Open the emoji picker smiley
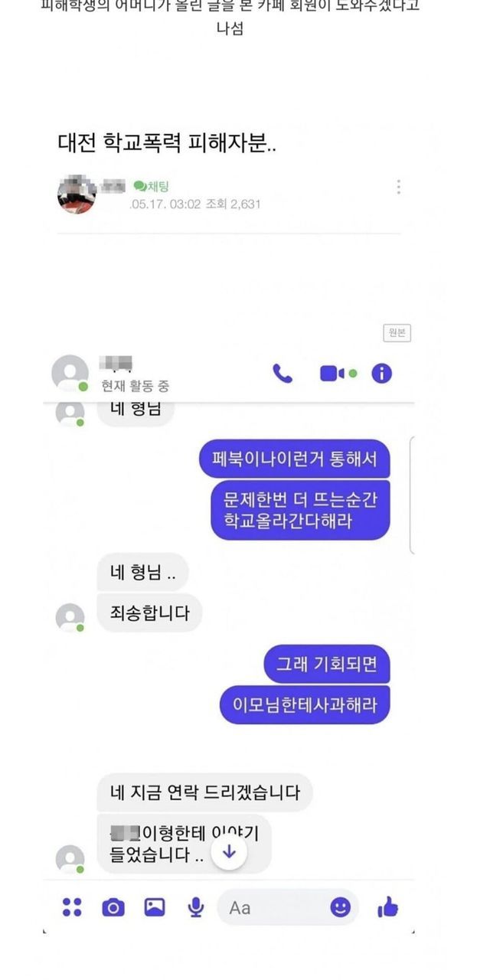The image size is (490, 980). [x=341, y=907]
